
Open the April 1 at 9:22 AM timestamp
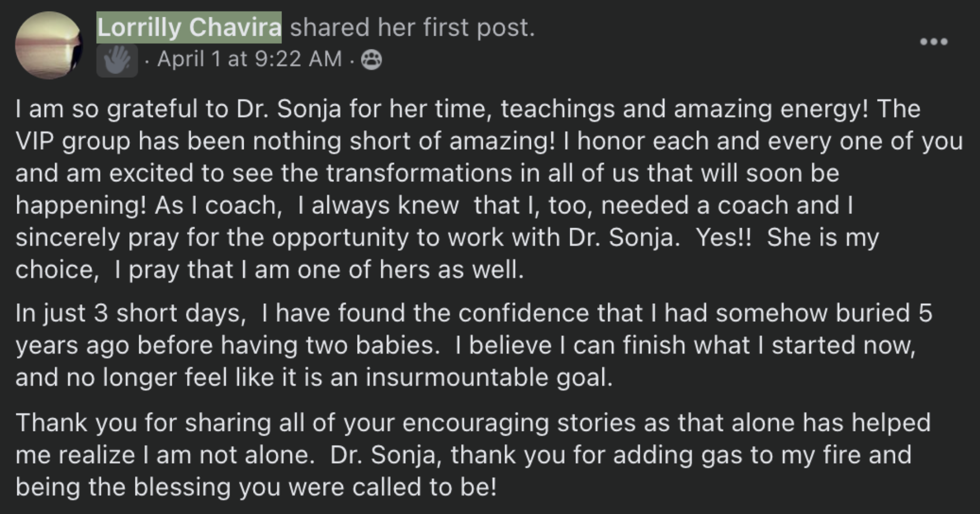click(249, 59)
